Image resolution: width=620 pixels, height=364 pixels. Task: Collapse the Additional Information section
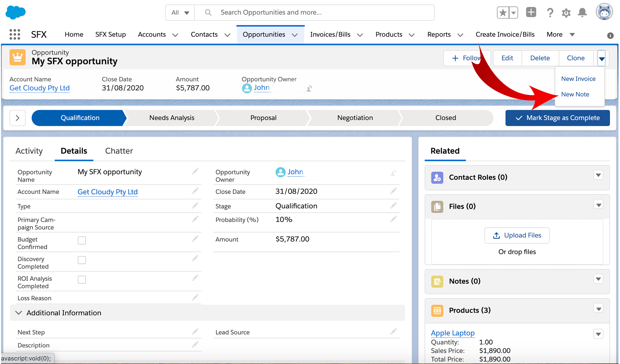19,313
